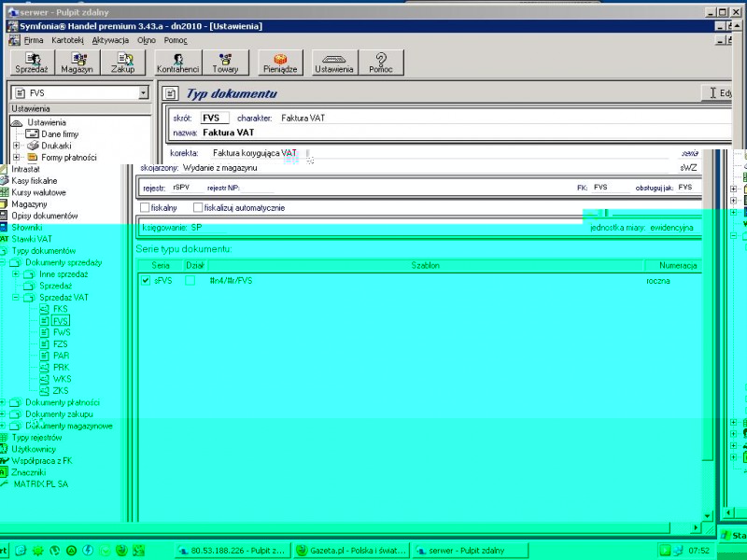
Task: Collapse the Dokumenty sprzedaży node
Action: pyautogui.click(x=3, y=262)
